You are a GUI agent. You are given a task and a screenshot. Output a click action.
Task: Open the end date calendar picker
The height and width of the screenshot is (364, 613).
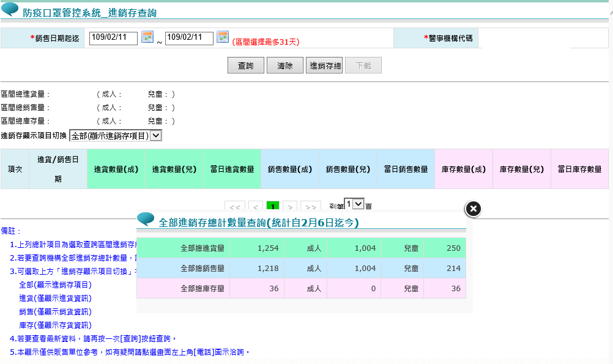223,37
